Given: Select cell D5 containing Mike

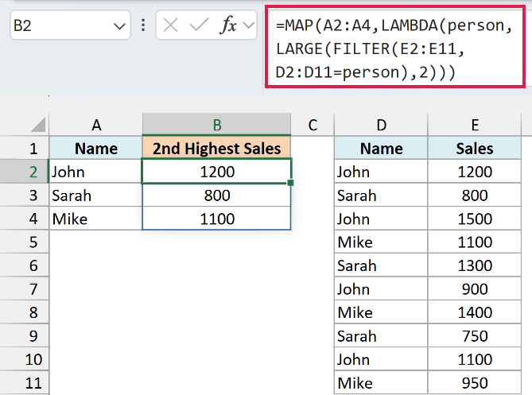Looking at the screenshot, I should pos(381,242).
